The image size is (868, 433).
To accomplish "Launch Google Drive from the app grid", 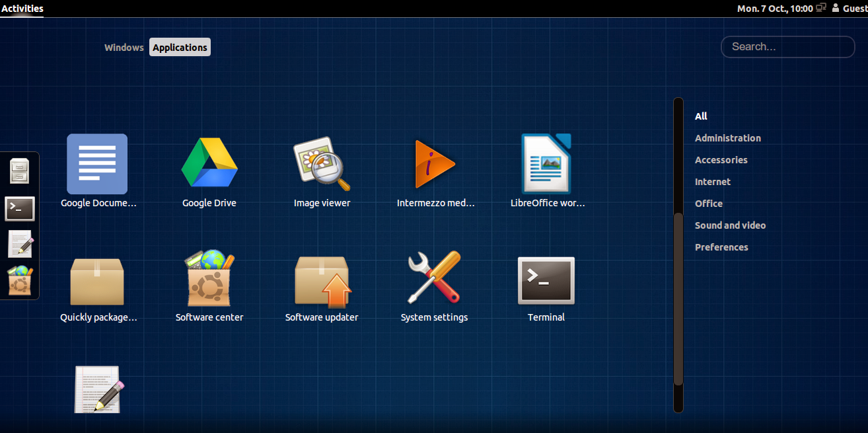I will pyautogui.click(x=209, y=164).
